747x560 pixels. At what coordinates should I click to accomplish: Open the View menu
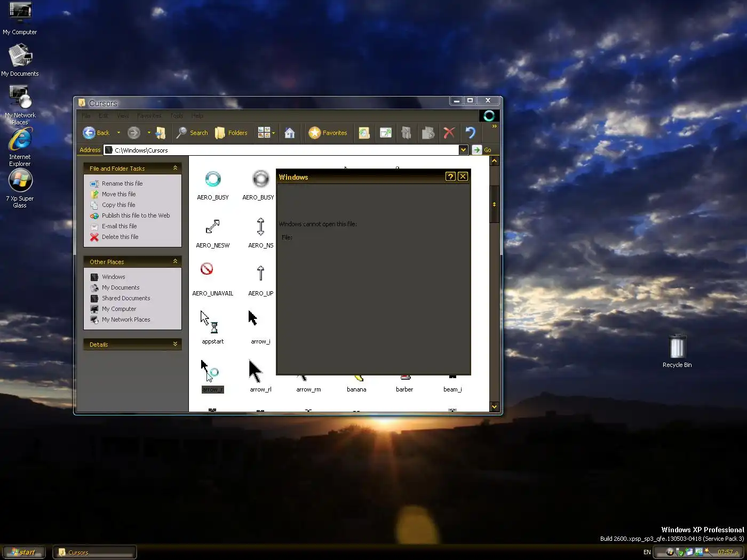click(x=123, y=116)
